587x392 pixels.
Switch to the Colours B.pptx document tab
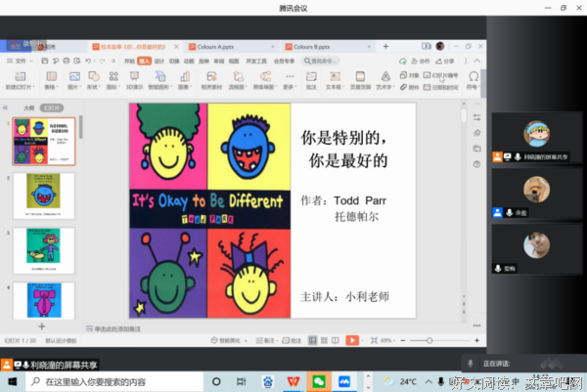click(x=328, y=47)
